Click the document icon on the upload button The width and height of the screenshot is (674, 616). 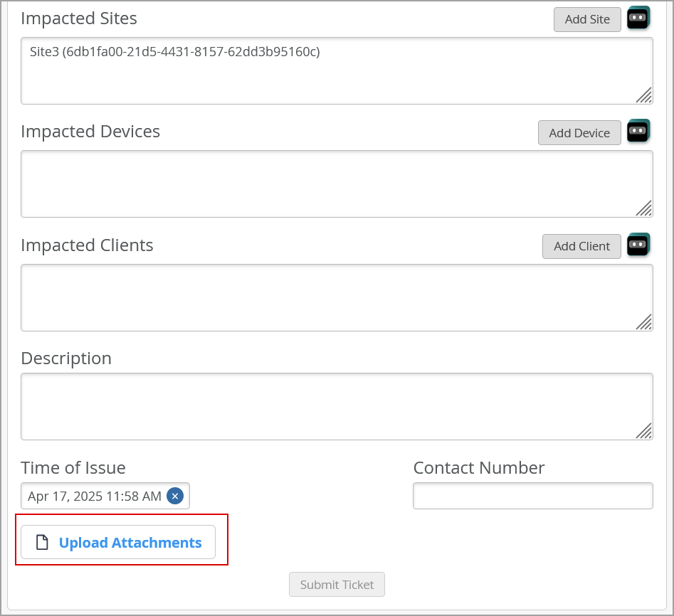[x=43, y=543]
